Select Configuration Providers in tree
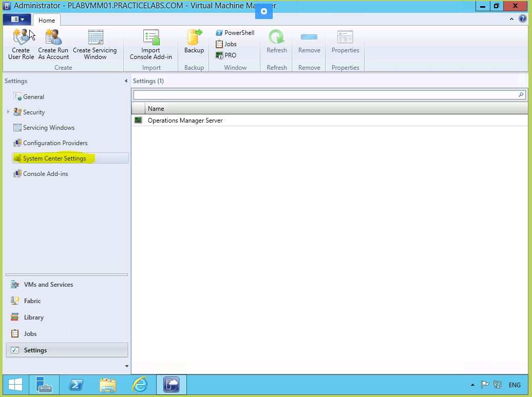This screenshot has width=532, height=397. (x=55, y=143)
